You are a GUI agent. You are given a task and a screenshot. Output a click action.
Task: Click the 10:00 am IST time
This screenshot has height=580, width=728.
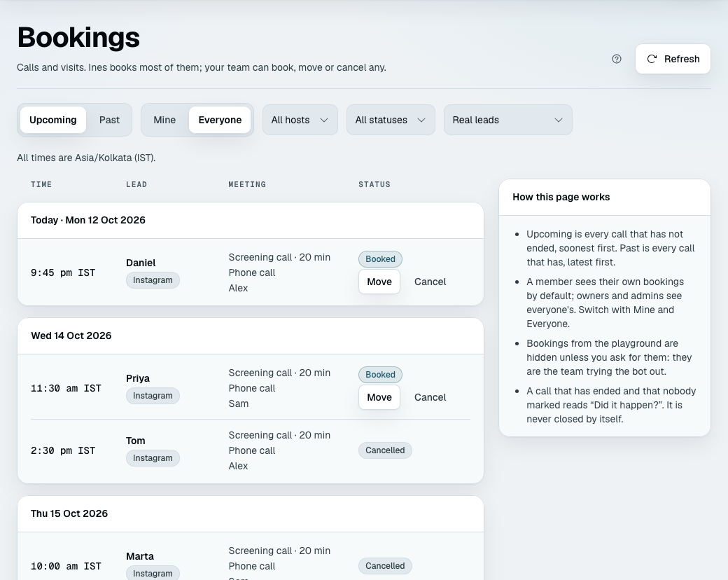click(66, 567)
